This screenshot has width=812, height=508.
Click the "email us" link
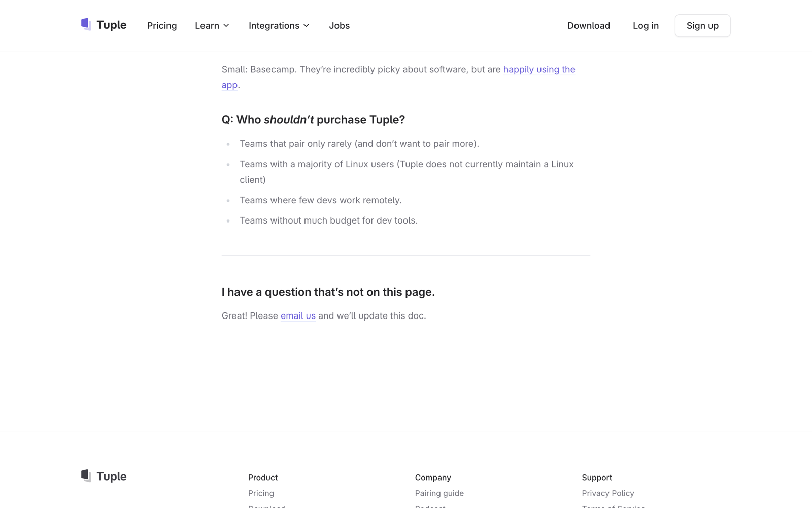(298, 315)
